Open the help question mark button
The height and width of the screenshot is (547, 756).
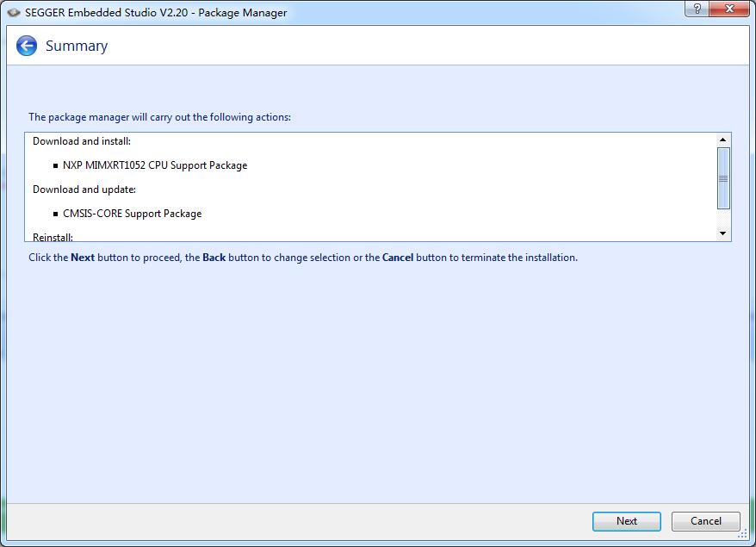point(697,9)
